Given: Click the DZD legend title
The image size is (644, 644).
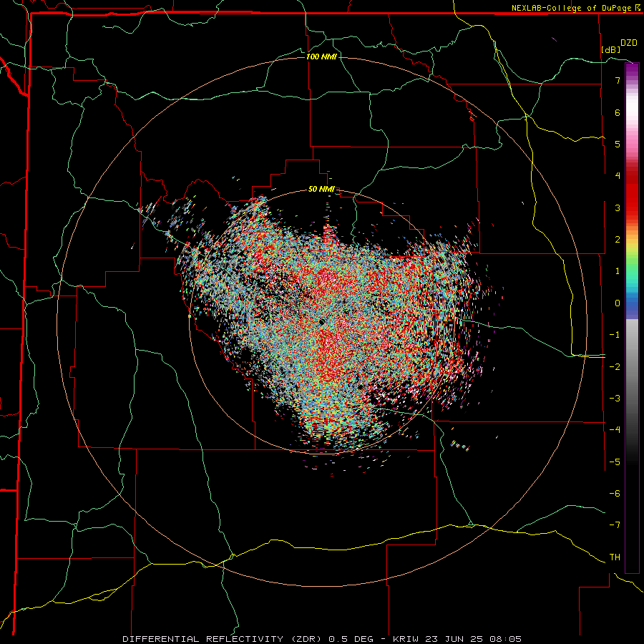Looking at the screenshot, I should click(x=629, y=43).
